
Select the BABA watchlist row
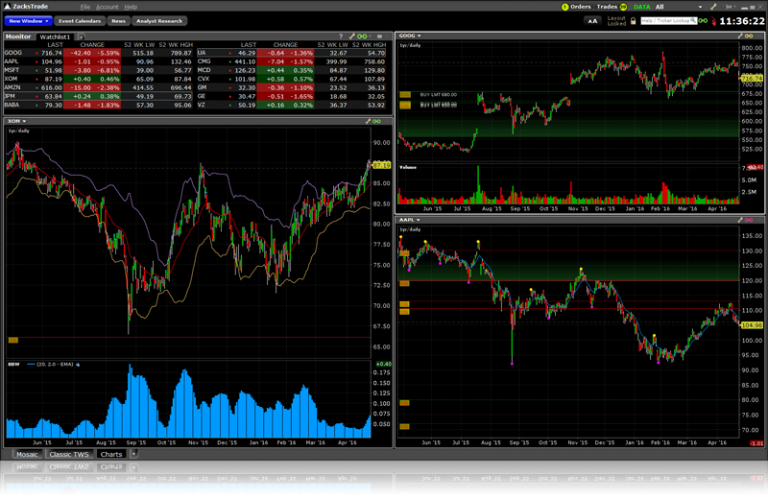(x=98, y=105)
